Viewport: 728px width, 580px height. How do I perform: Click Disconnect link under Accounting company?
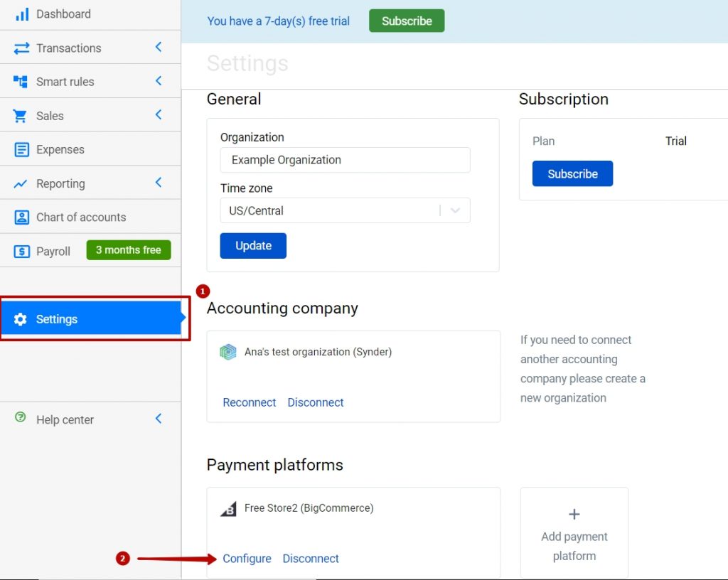pos(316,402)
